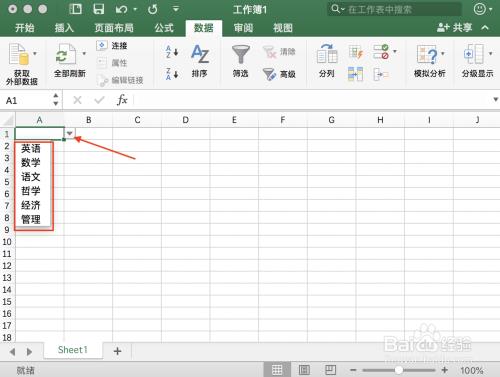Open the Insert (插入) tab
This screenshot has height=377, width=500.
64,28
